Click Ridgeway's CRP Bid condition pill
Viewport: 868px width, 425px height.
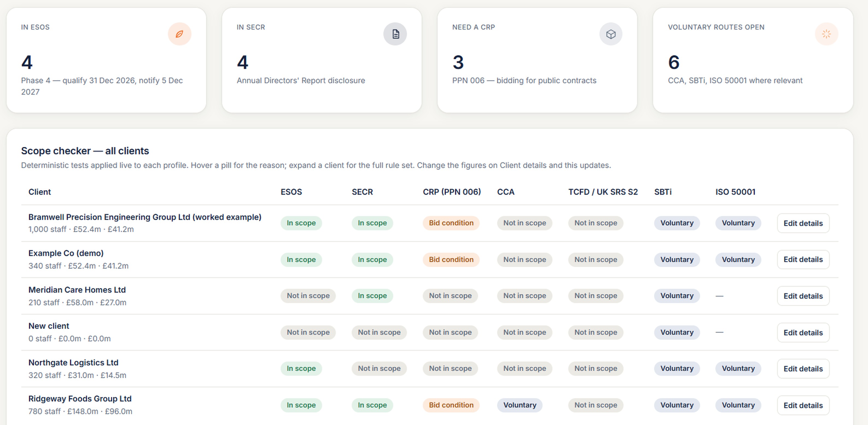click(x=451, y=405)
